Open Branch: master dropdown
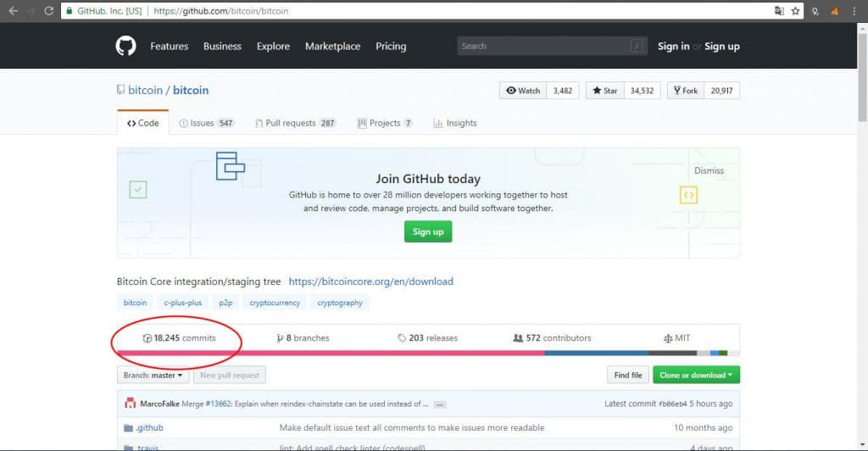 (153, 376)
